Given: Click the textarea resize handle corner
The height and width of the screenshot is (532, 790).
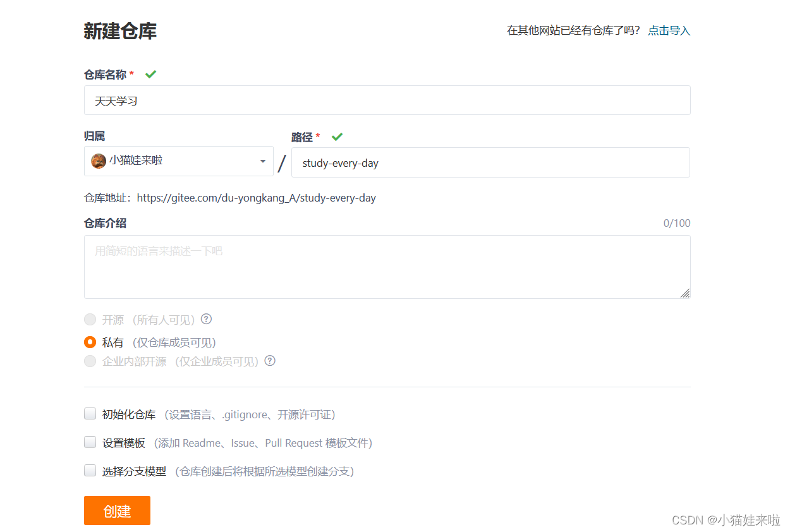Looking at the screenshot, I should pos(685,293).
